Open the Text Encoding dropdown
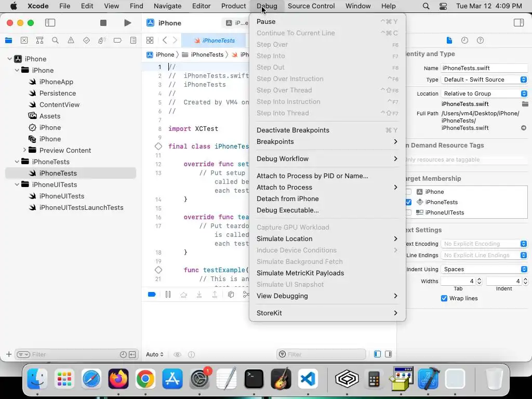Image resolution: width=532 pixels, height=399 pixels. coord(485,244)
